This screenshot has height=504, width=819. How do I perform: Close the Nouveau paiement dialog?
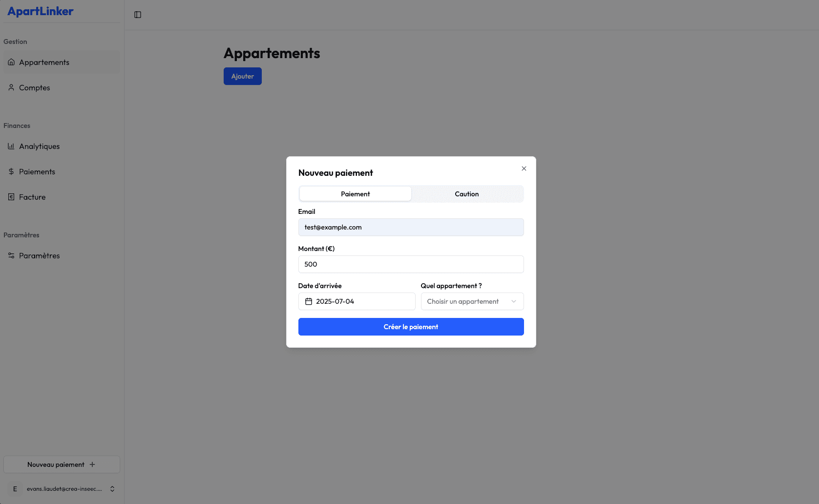tap(524, 168)
